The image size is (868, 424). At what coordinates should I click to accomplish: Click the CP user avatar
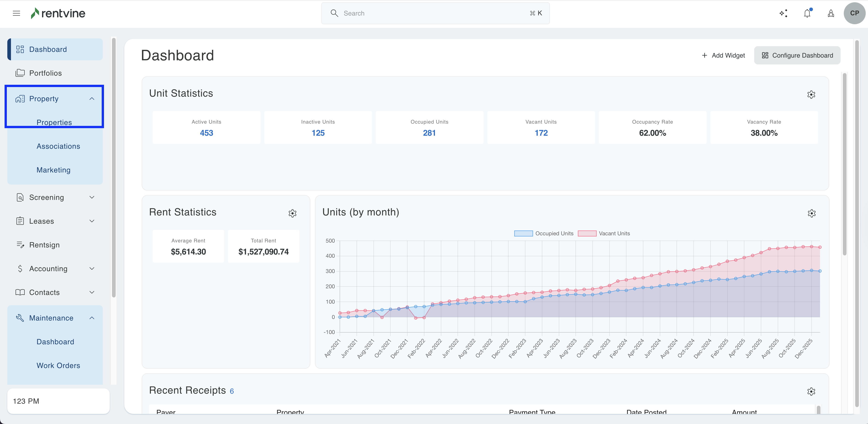(x=854, y=13)
